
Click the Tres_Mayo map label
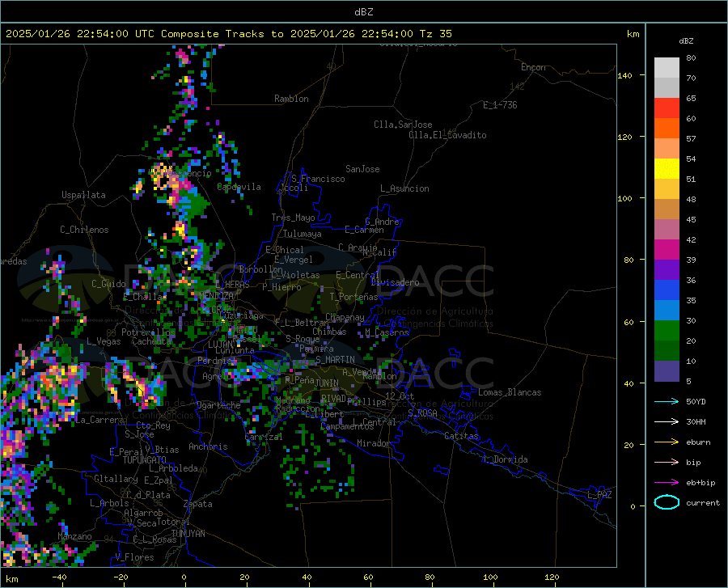pyautogui.click(x=294, y=218)
